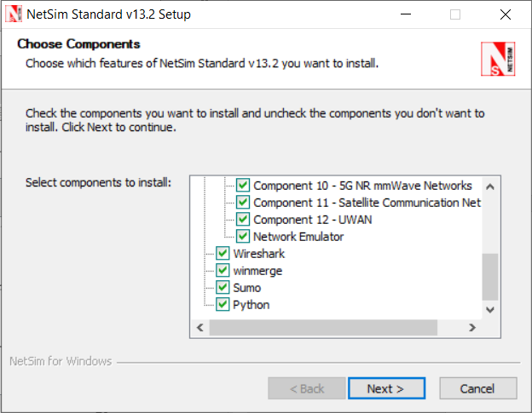The image size is (532, 413).
Task: Click the horizontal scroll right arrow
Action: click(471, 328)
